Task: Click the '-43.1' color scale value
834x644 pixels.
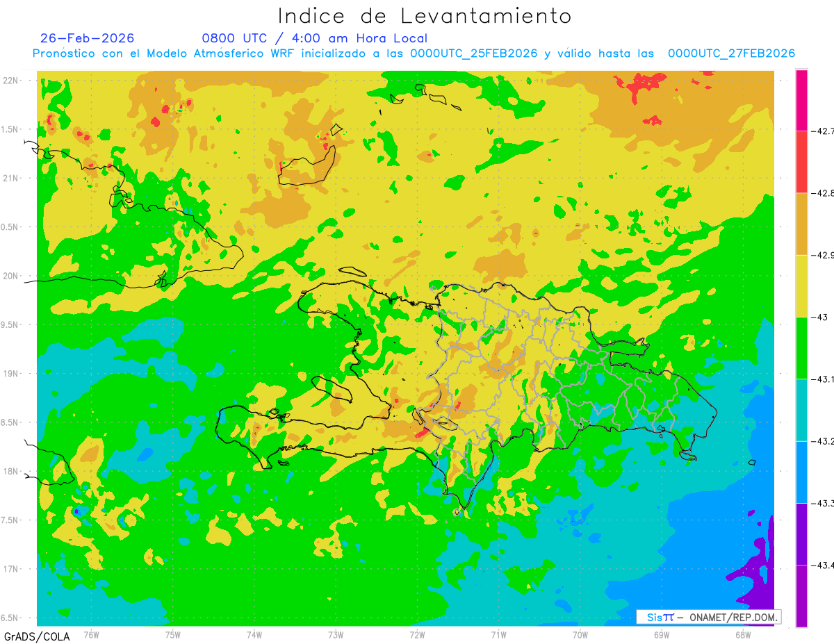Action: point(822,379)
